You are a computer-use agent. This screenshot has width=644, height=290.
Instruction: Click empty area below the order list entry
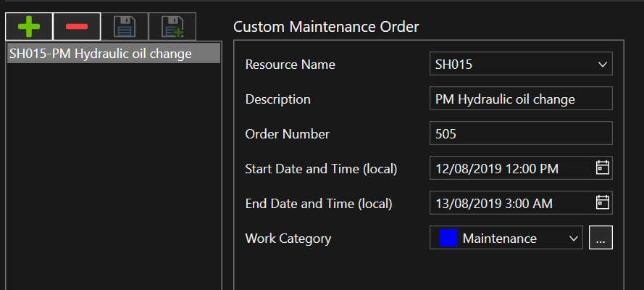point(114,181)
